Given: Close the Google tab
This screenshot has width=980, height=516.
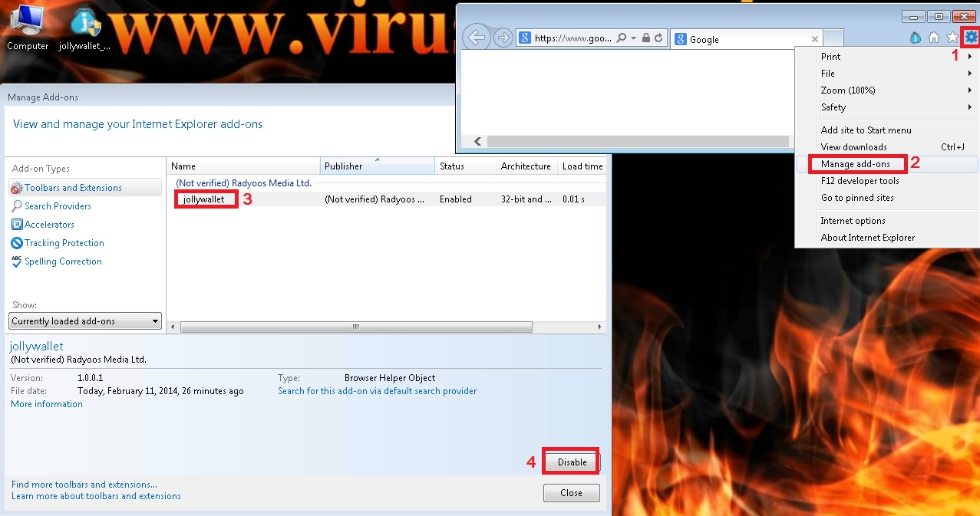Looking at the screenshot, I should (814, 39).
